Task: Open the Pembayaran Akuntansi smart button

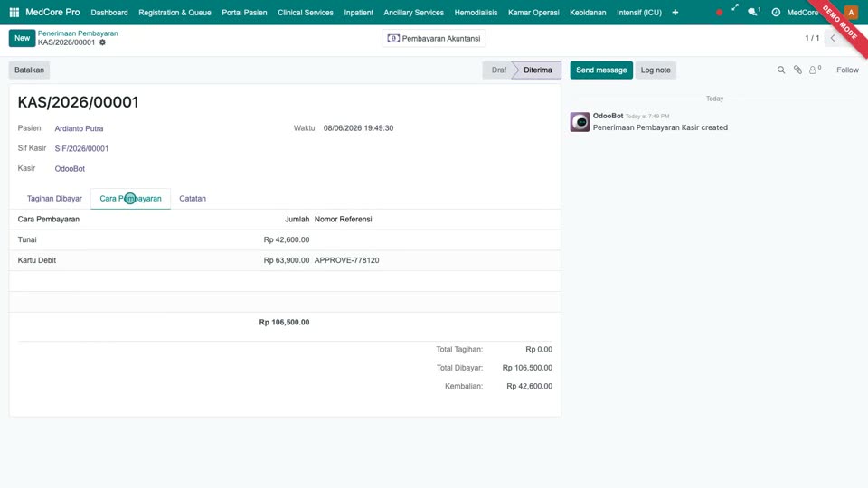Action: click(434, 39)
